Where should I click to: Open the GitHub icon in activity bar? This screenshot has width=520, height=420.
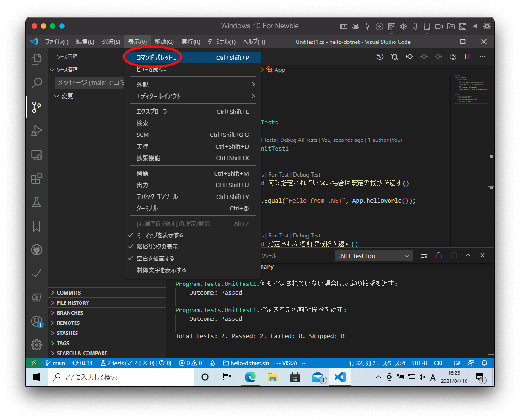[x=37, y=250]
